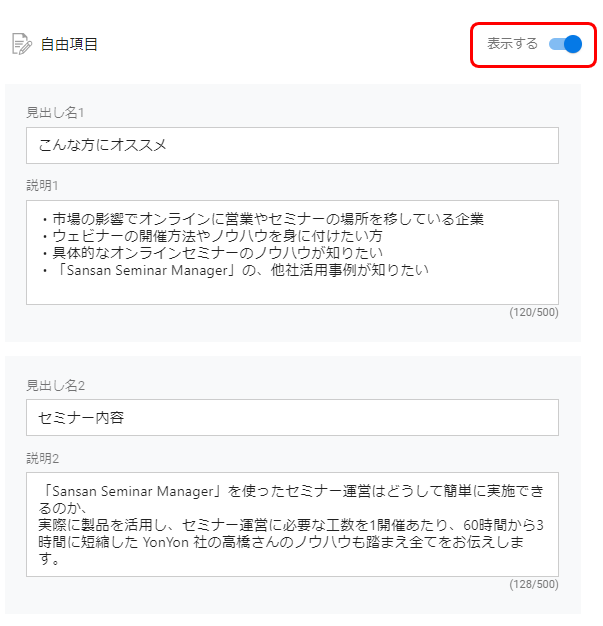Click the 自由項目 document-pencil icon
The image size is (603, 626).
[22, 44]
